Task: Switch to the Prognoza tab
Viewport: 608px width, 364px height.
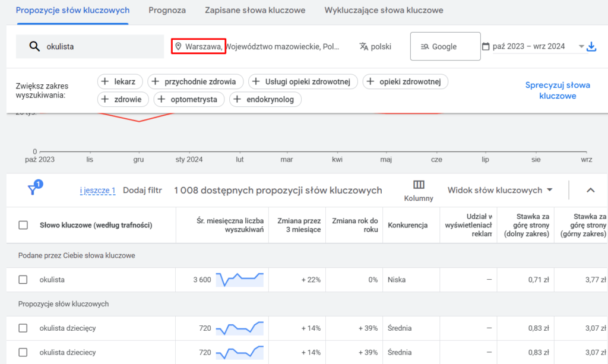Action: (167, 11)
